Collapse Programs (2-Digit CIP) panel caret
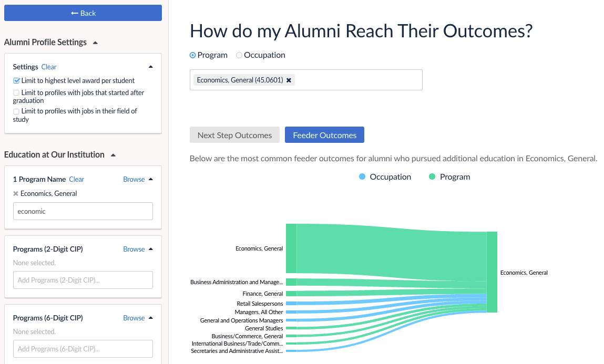604x364 pixels. pos(151,249)
